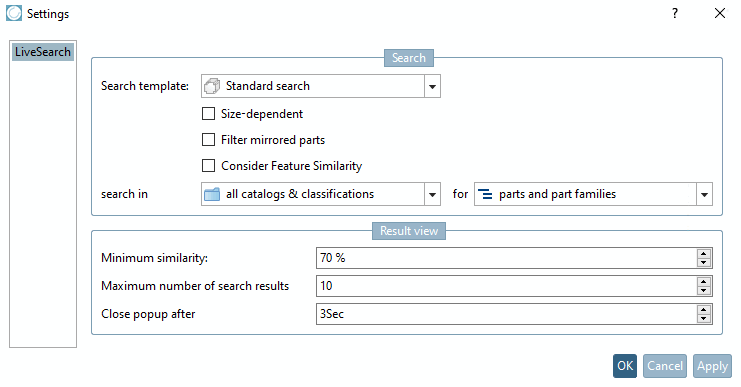Image resolution: width=741 pixels, height=387 pixels.
Task: Click the 'Minimum similarity:' label
Action: click(154, 258)
